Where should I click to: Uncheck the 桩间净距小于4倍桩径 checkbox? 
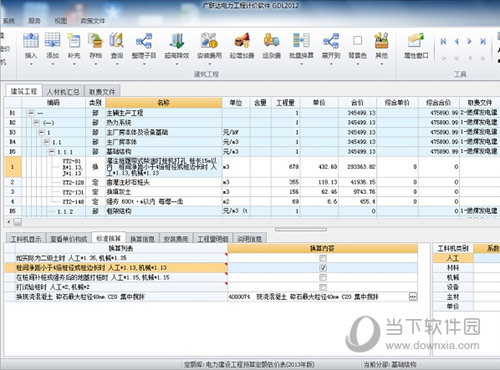[x=323, y=268]
